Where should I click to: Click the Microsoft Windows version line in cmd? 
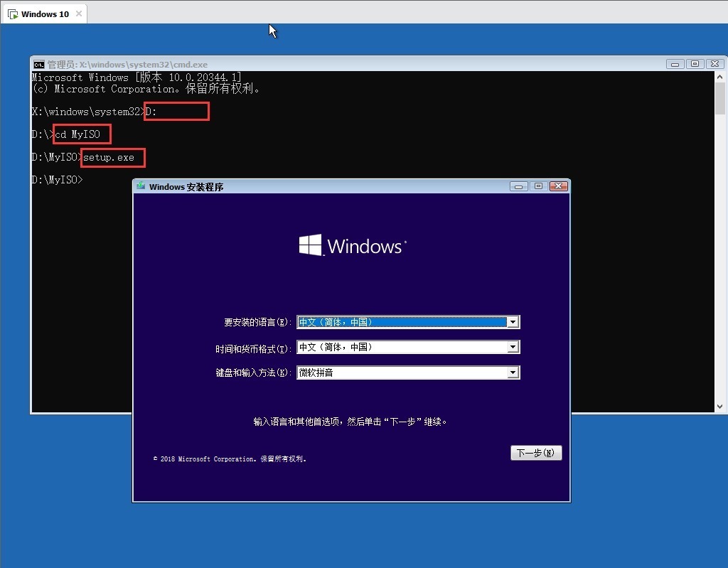point(136,77)
